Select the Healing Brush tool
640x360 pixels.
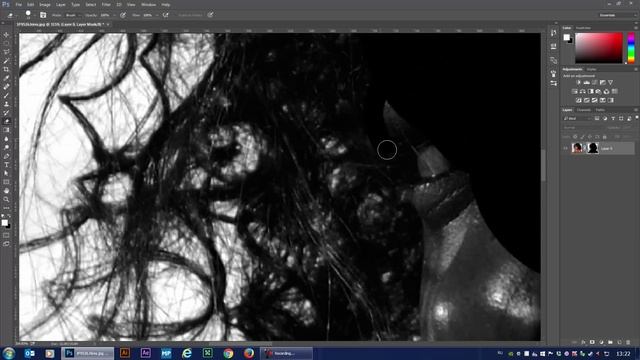pyautogui.click(x=6, y=87)
